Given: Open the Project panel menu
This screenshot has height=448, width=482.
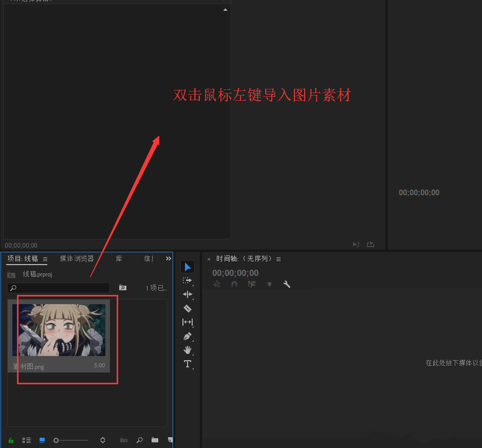Looking at the screenshot, I should [46, 259].
